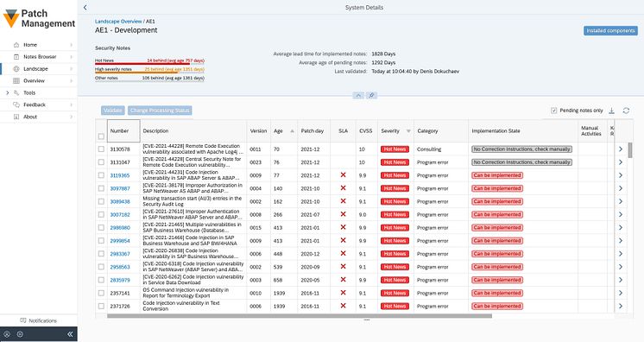
Task: Tick select-all checkbox in table header
Action: (x=101, y=136)
